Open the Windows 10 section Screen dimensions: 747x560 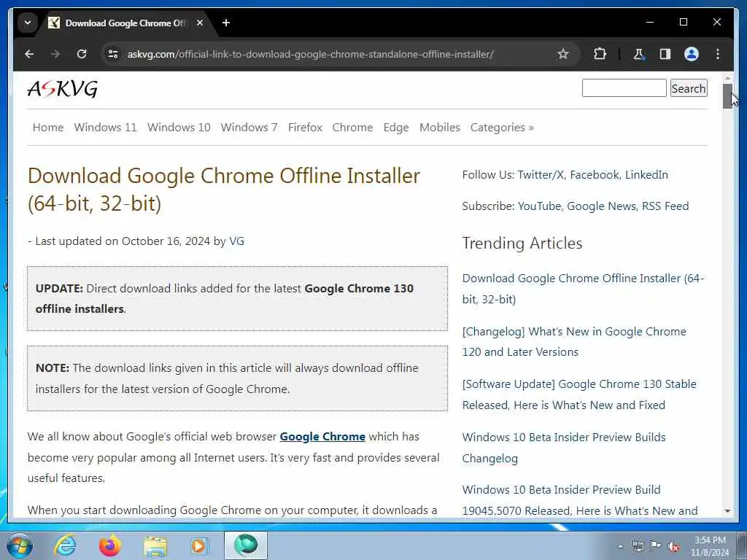[179, 127]
